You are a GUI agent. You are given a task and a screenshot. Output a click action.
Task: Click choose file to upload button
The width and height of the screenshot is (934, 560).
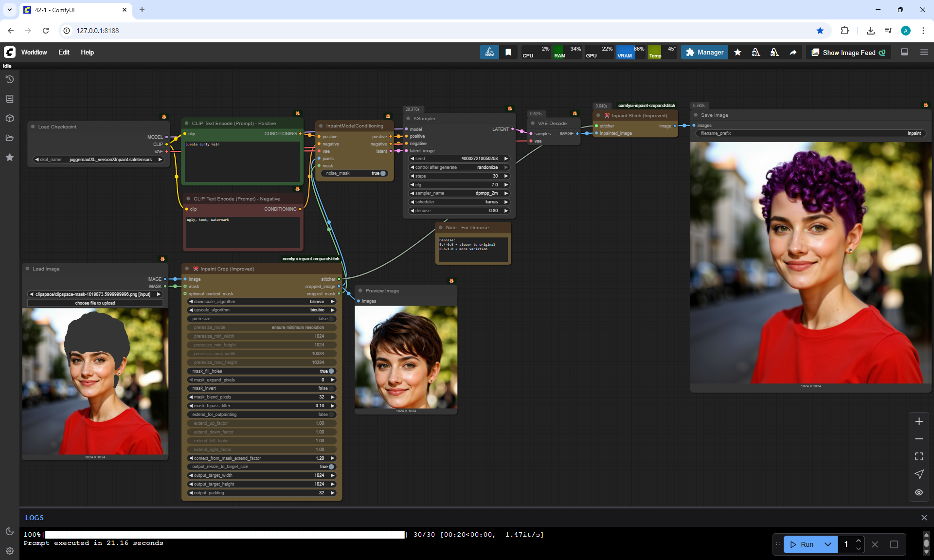point(95,303)
